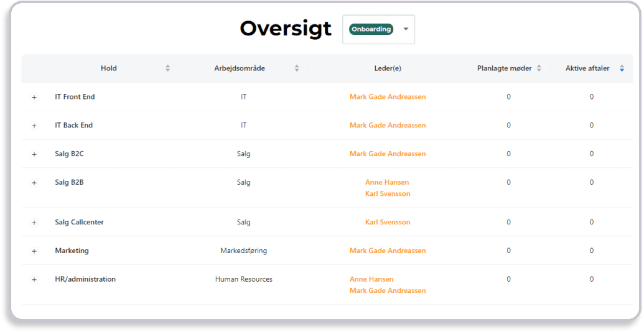Click the Onboarding green tag
Image resolution: width=644 pixels, height=332 pixels.
(371, 29)
